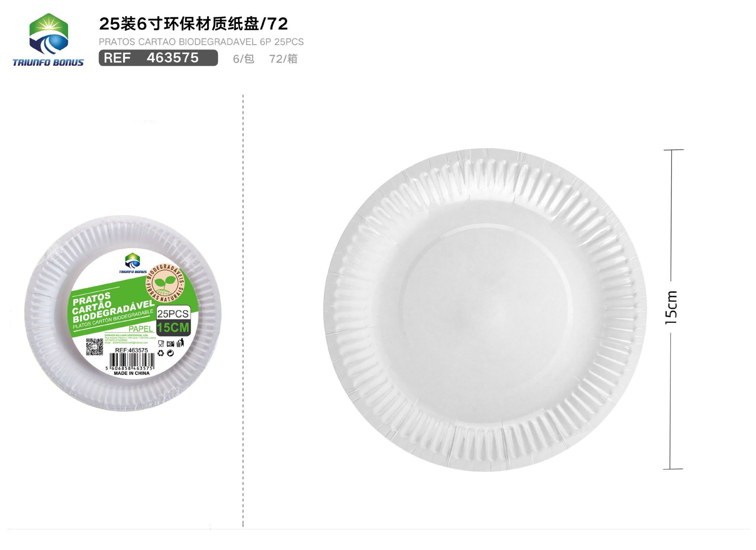Click the Chinese product title heading
The height and width of the screenshot is (550, 756).
193,24
